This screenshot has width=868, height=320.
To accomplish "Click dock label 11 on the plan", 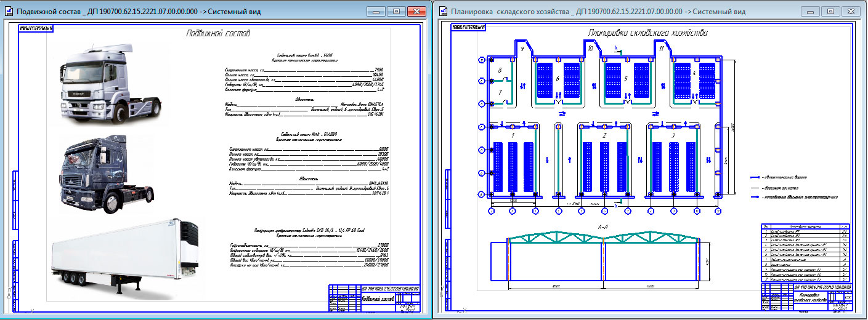I will (x=661, y=47).
